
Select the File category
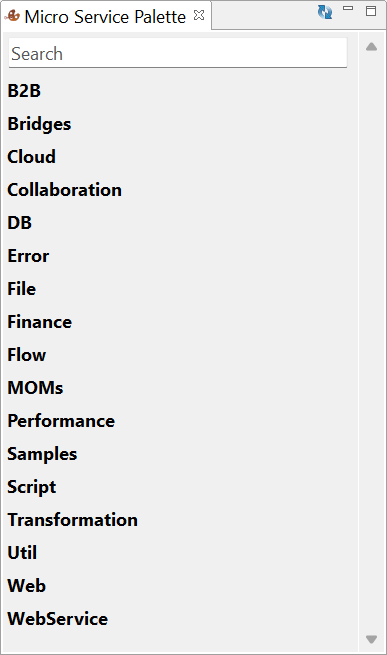(x=22, y=289)
